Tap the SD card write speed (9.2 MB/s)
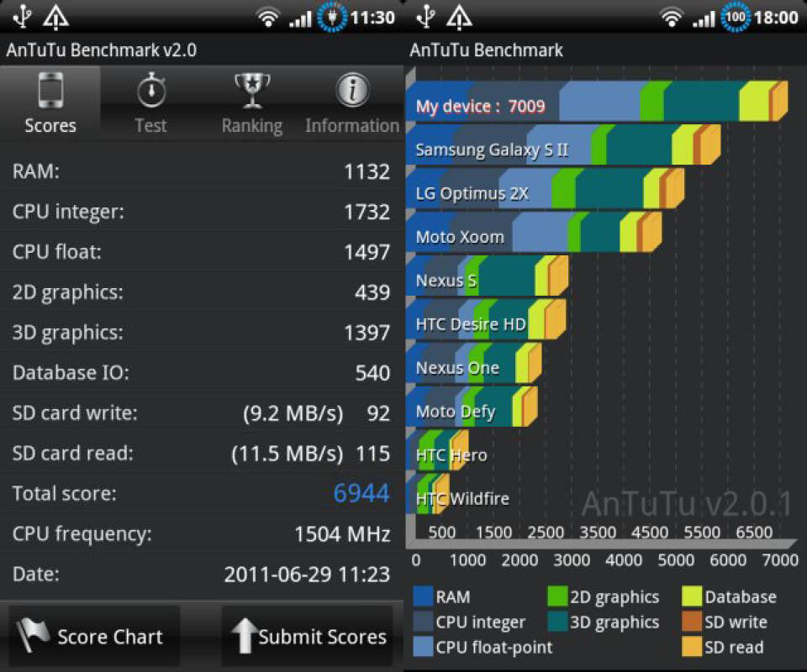The width and height of the screenshot is (807, 672). point(293,413)
